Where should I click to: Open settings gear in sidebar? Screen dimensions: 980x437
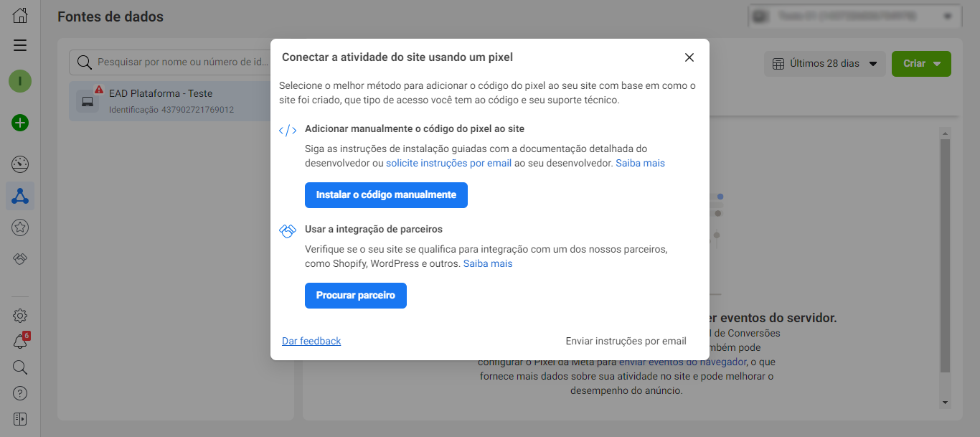click(20, 316)
